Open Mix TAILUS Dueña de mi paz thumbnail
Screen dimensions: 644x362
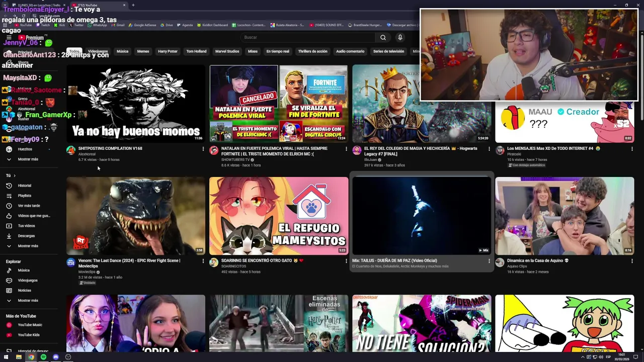click(x=422, y=216)
